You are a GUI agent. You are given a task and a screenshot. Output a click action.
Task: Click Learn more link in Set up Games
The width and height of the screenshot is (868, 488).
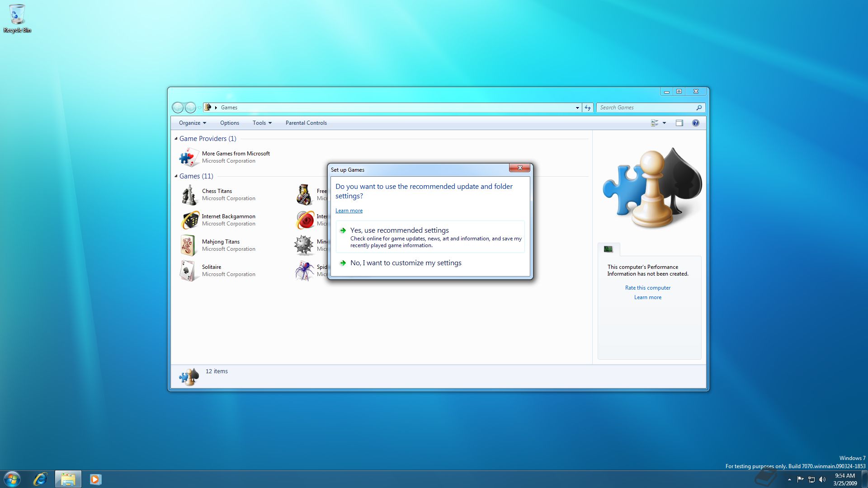[349, 211]
